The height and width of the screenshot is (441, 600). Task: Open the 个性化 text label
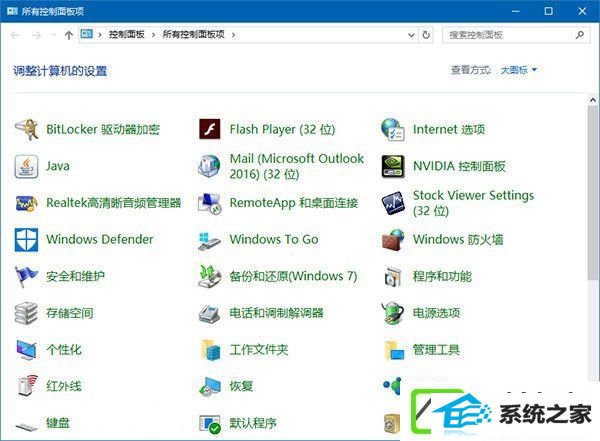[x=64, y=350]
